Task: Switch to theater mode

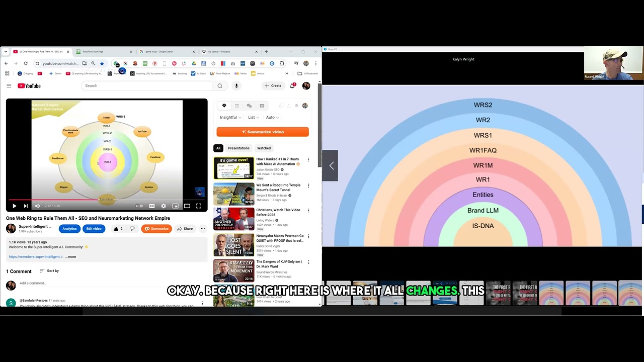Action: point(187,206)
